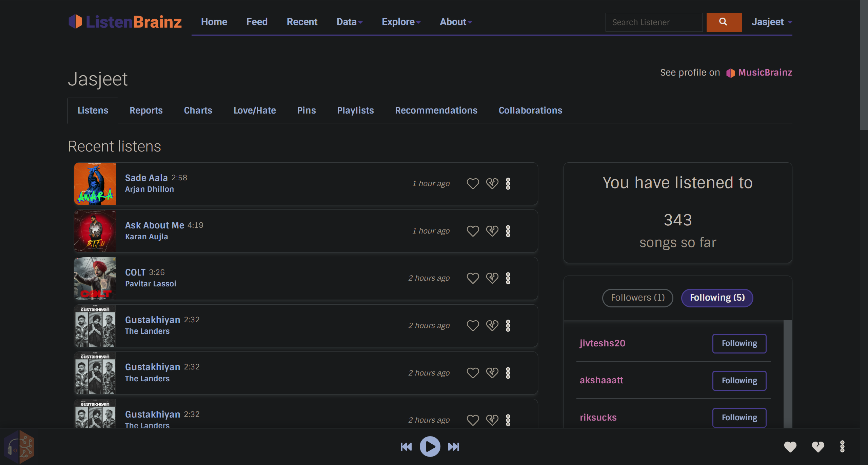Toggle Following for akshaaatt
This screenshot has width=868, height=465.
tap(739, 381)
